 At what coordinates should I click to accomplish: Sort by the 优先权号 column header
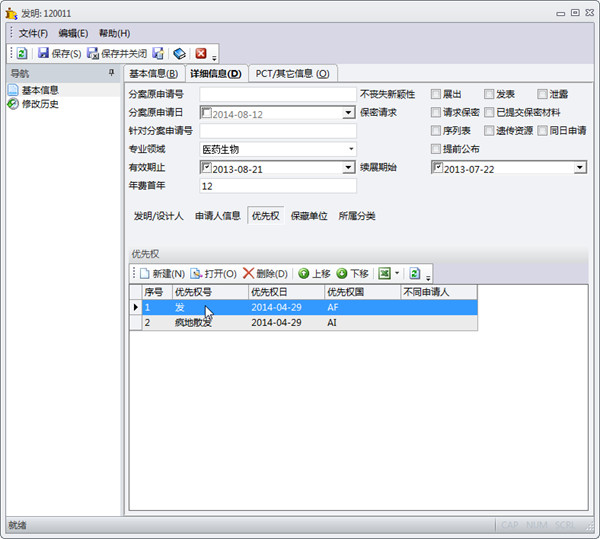pos(210,292)
